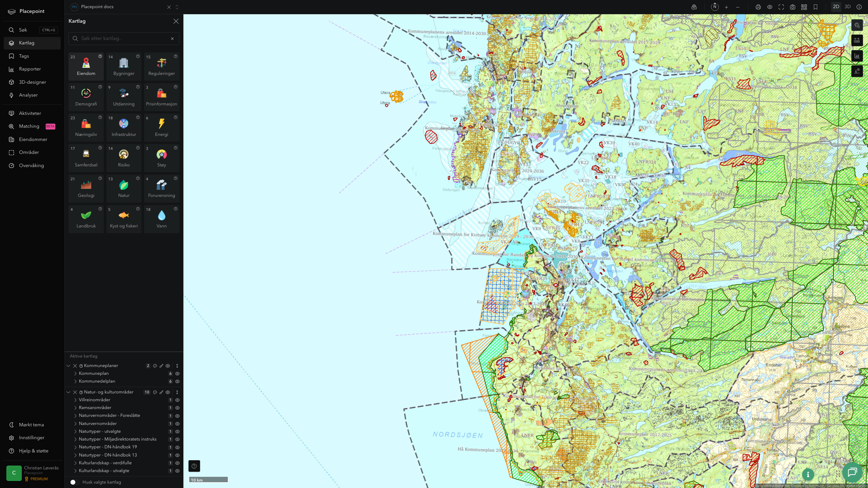Viewport: 868px width, 488px height.
Task: Zoom out with the minus icon
Action: click(x=738, y=7)
